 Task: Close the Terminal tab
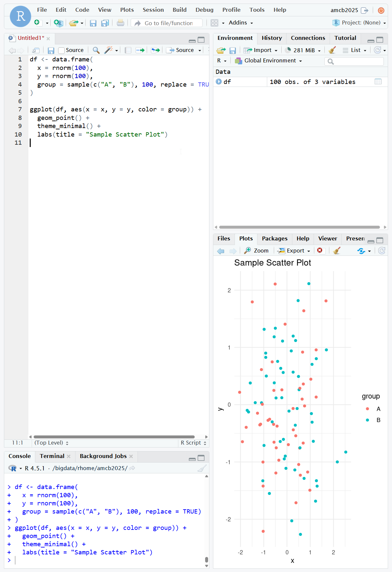(69, 456)
